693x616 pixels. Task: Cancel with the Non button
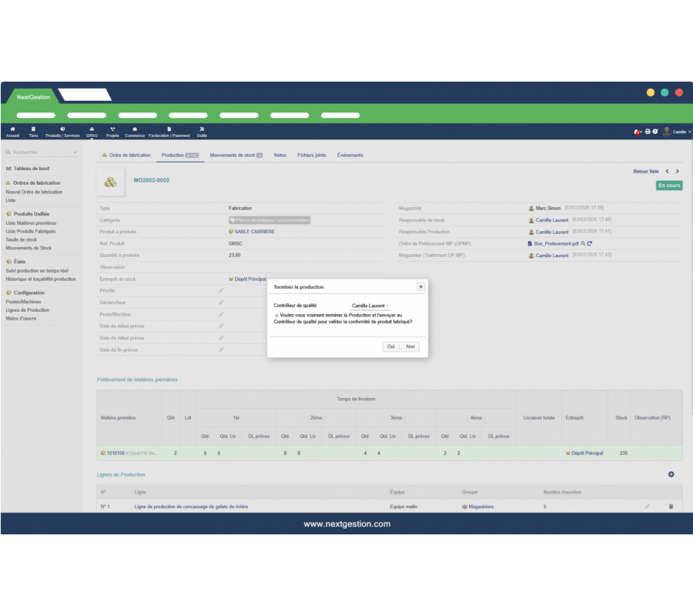[410, 347]
